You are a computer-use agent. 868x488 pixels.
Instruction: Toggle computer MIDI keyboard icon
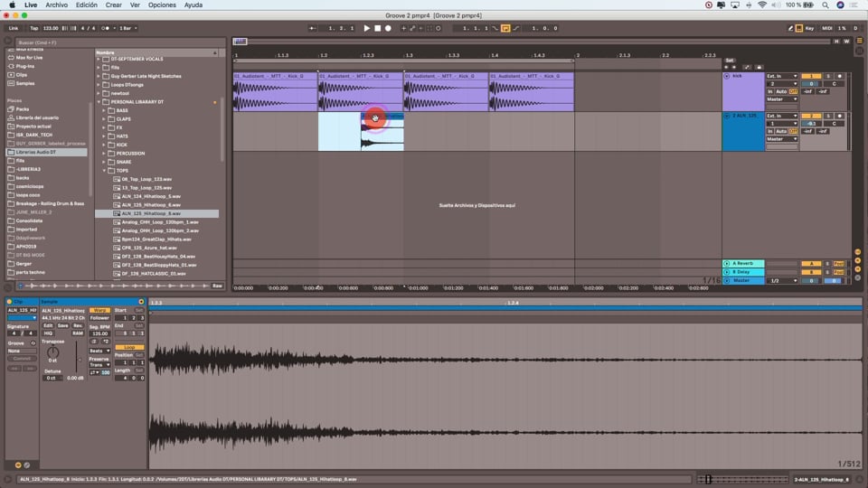[798, 28]
